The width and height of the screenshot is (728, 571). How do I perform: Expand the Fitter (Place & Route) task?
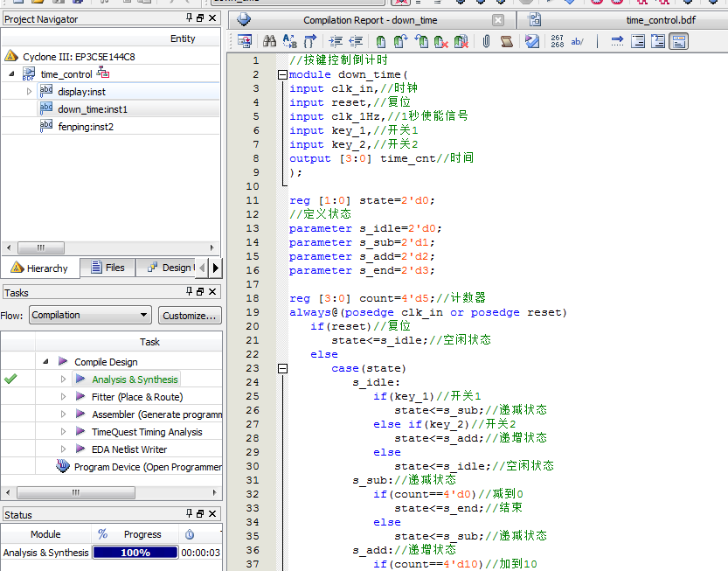[64, 397]
